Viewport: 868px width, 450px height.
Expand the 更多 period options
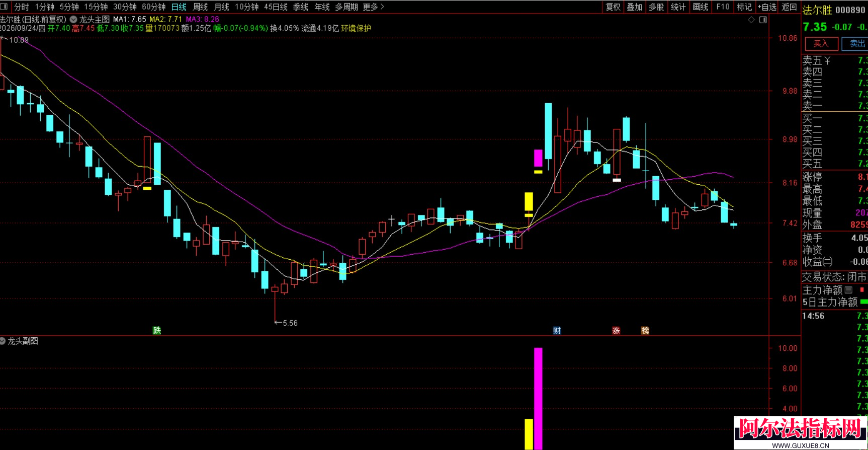374,7
